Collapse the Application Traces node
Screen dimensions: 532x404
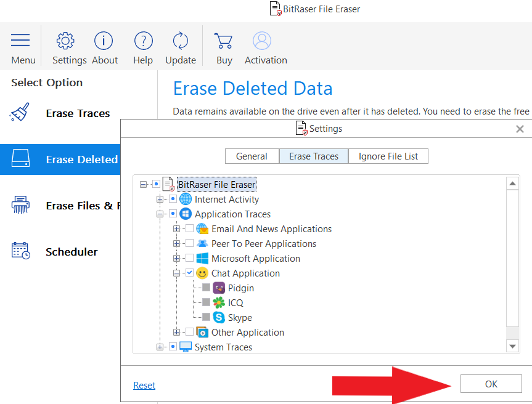pyautogui.click(x=160, y=214)
